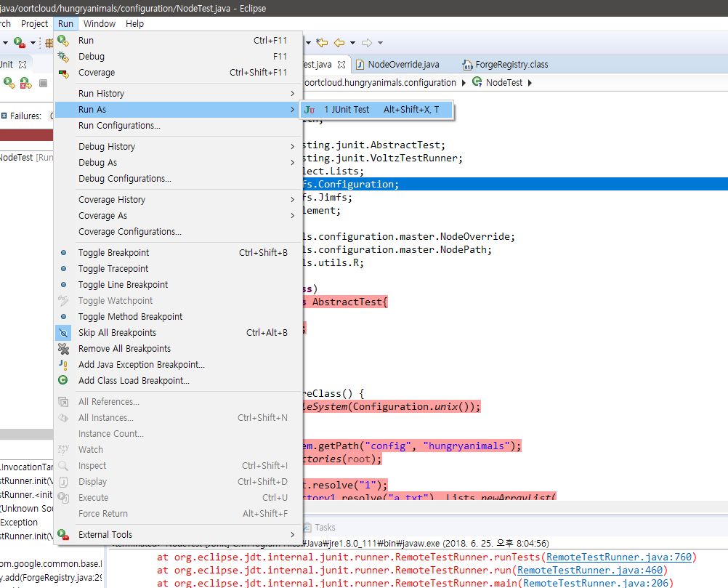Open the back navigation history dropdown arrow

(353, 43)
